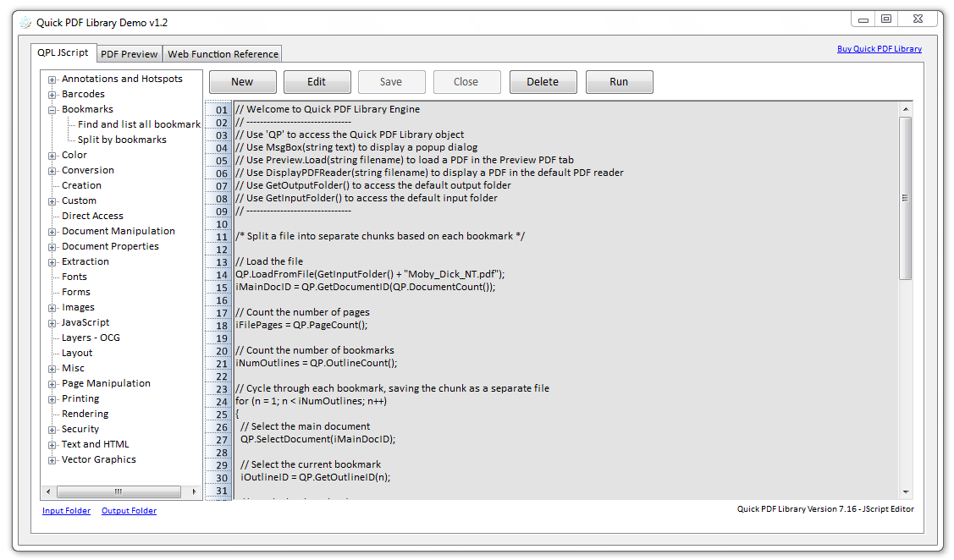Open the Input Folder link

[x=66, y=511]
